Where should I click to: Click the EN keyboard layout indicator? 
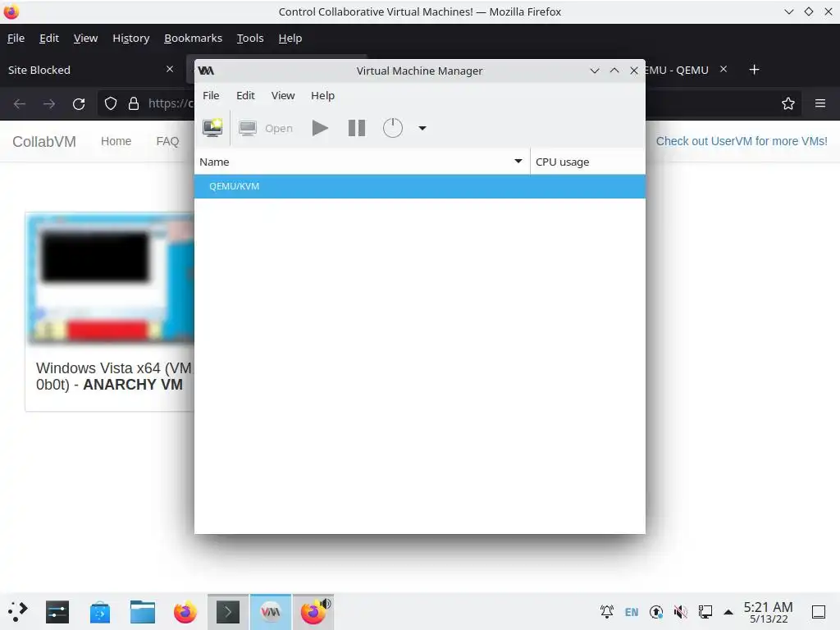tap(632, 612)
